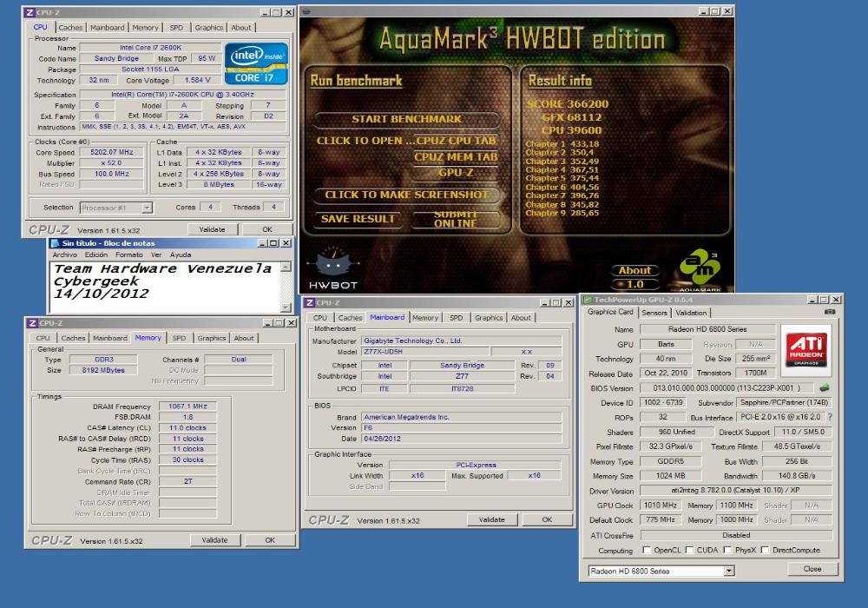
Task: Open Graphics tab in CPU-Z Memory window
Action: (x=212, y=338)
